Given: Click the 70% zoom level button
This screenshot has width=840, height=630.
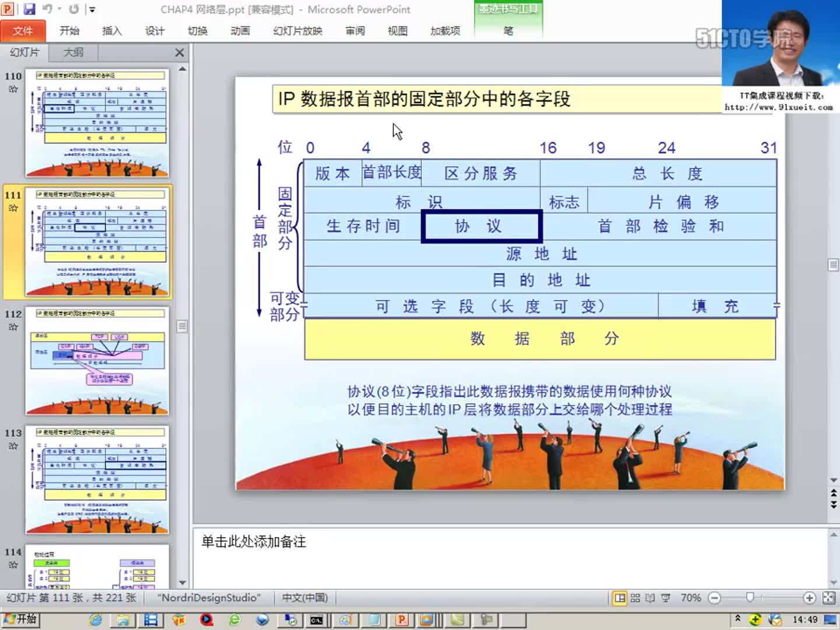Looking at the screenshot, I should [x=691, y=598].
